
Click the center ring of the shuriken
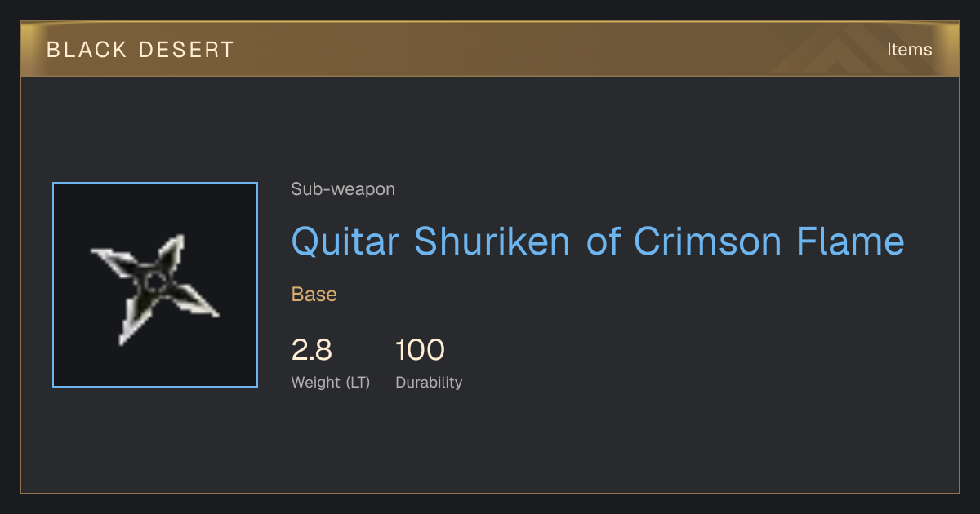coord(154,284)
